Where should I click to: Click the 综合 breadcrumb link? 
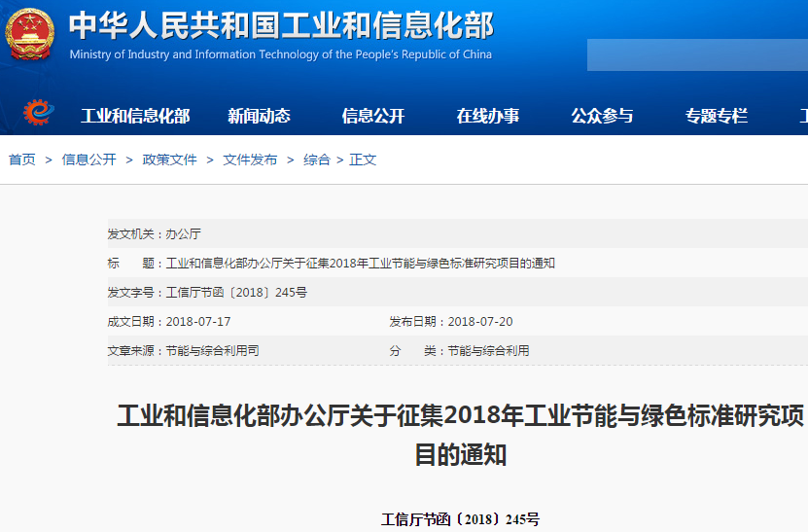[316, 160]
